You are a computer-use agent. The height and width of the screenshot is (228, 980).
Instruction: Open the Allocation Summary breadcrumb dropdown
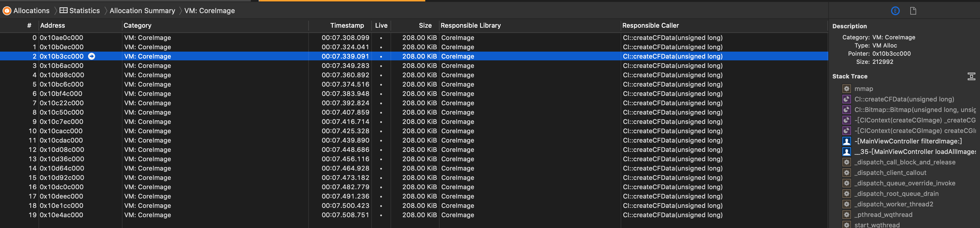point(142,10)
